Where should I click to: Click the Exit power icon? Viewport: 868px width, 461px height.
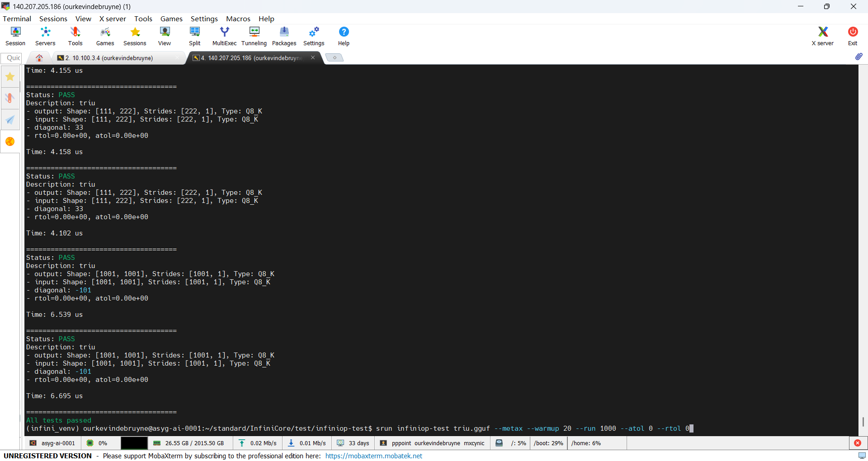click(853, 36)
